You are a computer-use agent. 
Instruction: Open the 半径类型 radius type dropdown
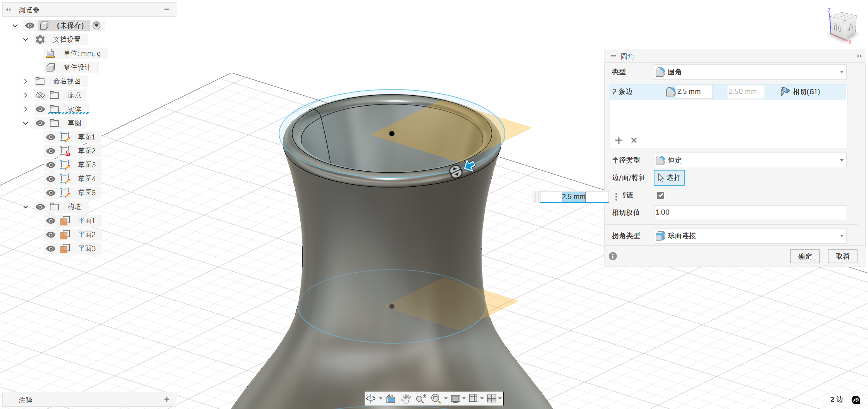[750, 160]
